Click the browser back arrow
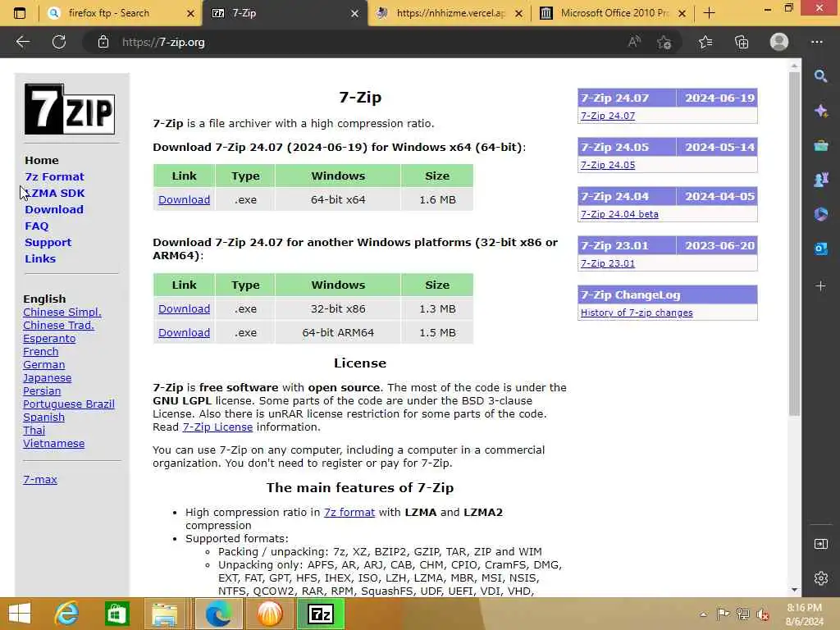Image resolution: width=840 pixels, height=630 pixels. click(x=22, y=42)
